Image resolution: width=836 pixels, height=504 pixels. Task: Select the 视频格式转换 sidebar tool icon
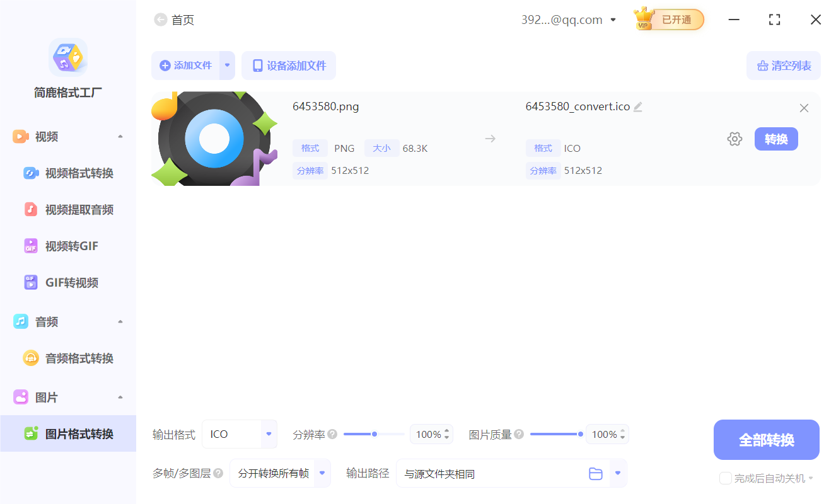31,173
